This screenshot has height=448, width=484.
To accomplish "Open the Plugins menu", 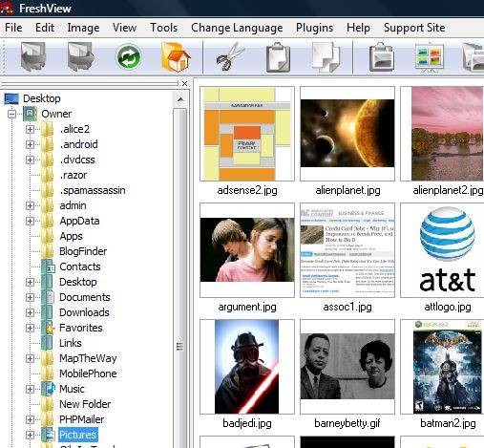I will (x=314, y=28).
